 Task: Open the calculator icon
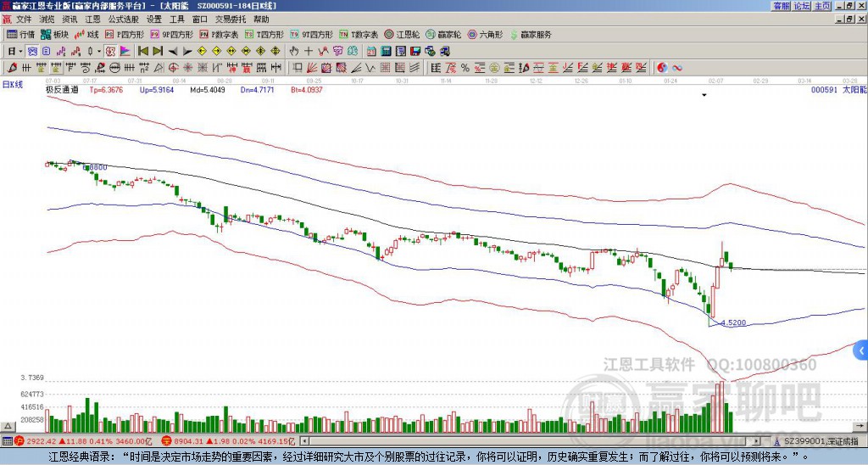(x=386, y=52)
